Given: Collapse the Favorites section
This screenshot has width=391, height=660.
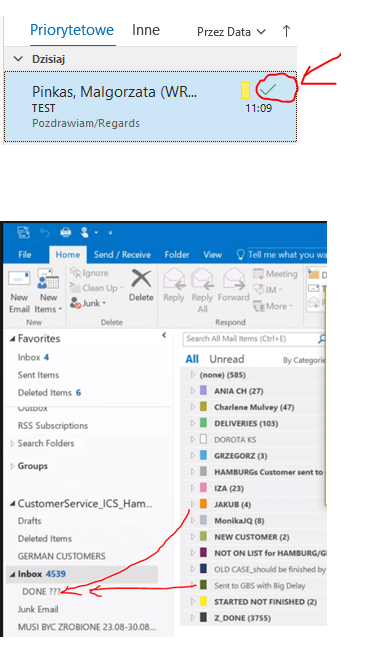Looking at the screenshot, I should pos(13,339).
